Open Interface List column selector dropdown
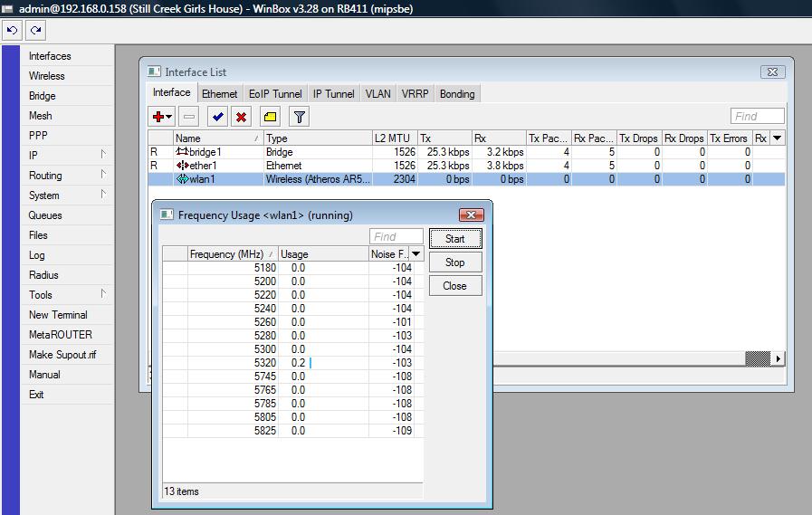 coord(777,138)
